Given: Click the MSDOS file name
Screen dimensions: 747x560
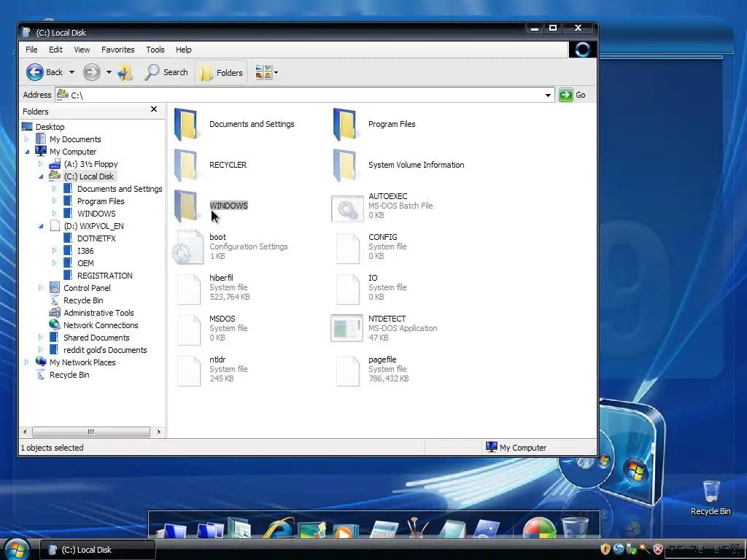Looking at the screenshot, I should [x=222, y=319].
